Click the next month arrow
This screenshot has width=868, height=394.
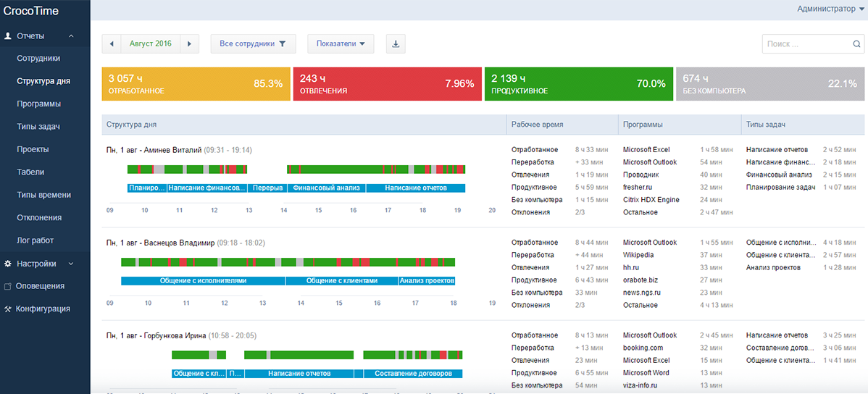click(x=189, y=43)
